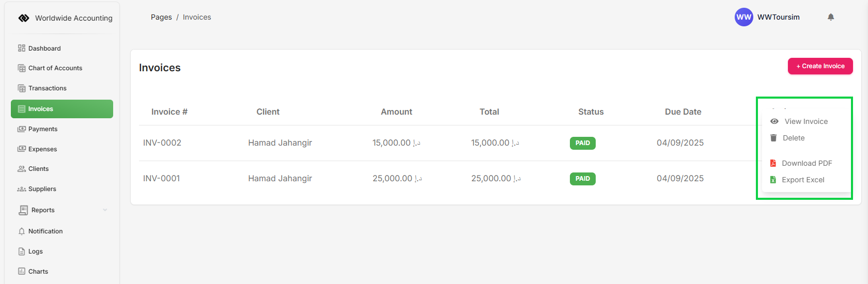Open Reports in the sidebar
868x284 pixels.
coord(43,210)
